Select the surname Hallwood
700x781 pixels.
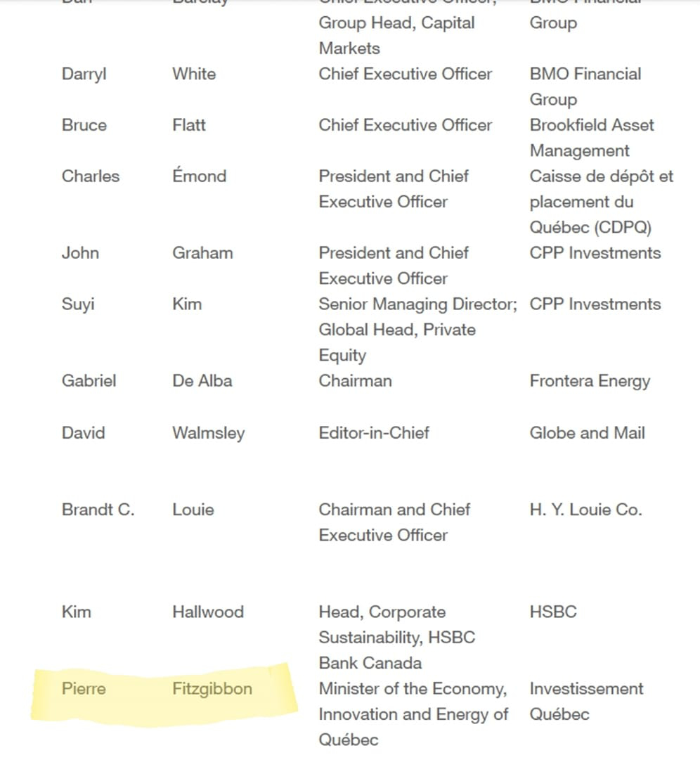(x=208, y=612)
